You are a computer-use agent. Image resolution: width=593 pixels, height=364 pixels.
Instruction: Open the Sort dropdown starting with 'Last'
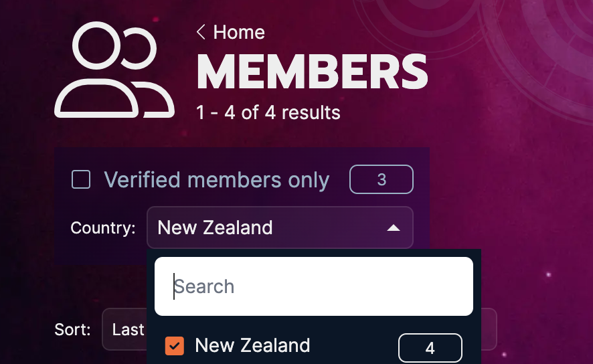(124, 329)
